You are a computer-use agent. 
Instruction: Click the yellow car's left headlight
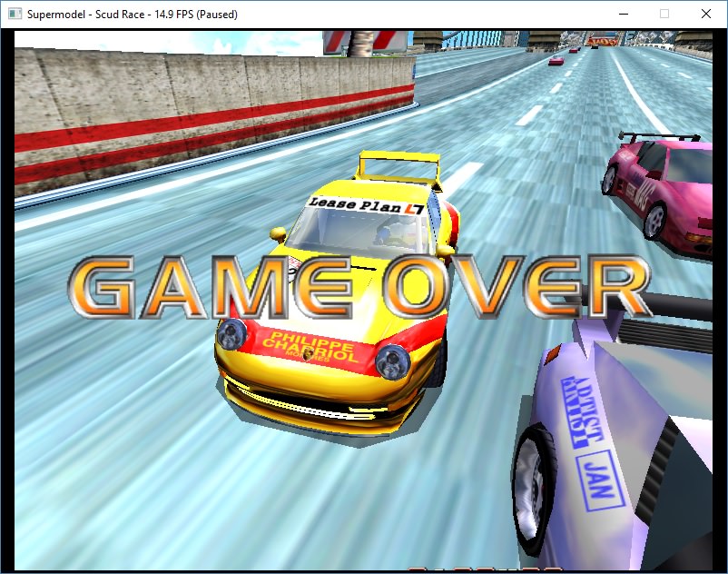click(x=231, y=334)
